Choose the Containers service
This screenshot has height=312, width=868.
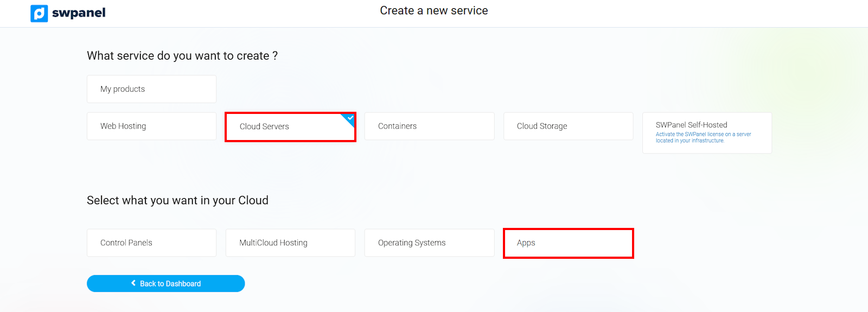pos(429,126)
